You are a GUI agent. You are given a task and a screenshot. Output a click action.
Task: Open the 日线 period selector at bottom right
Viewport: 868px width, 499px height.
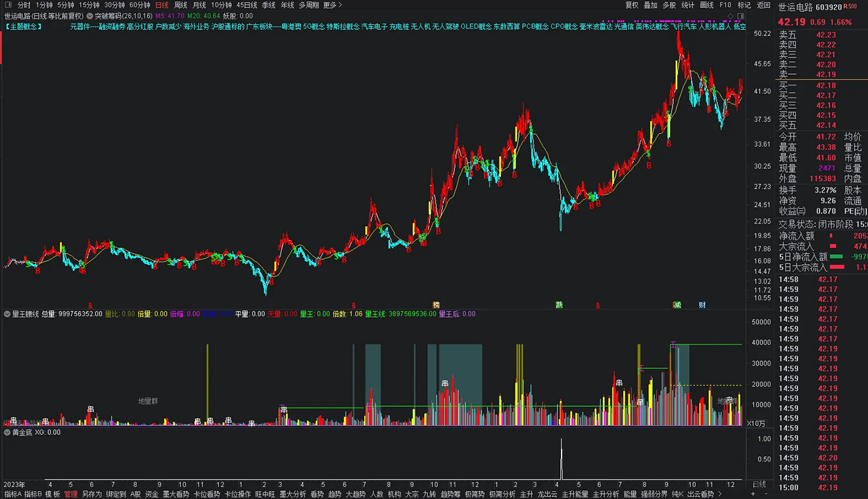pos(759,484)
